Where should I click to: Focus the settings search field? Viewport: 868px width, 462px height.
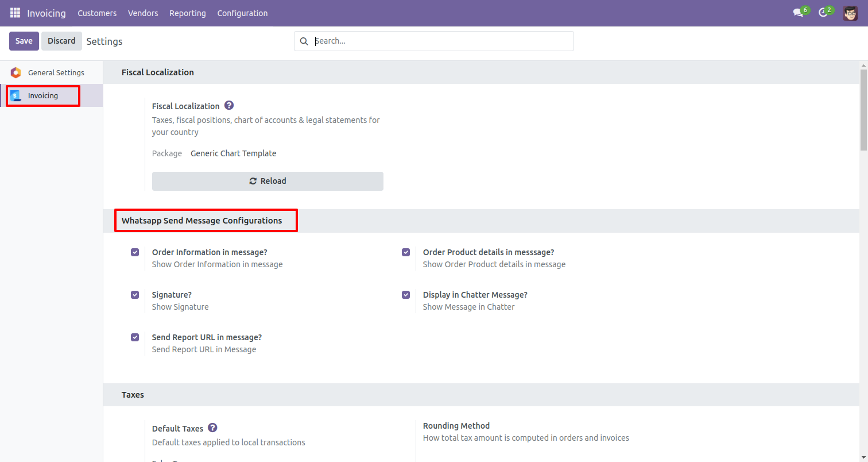click(433, 41)
